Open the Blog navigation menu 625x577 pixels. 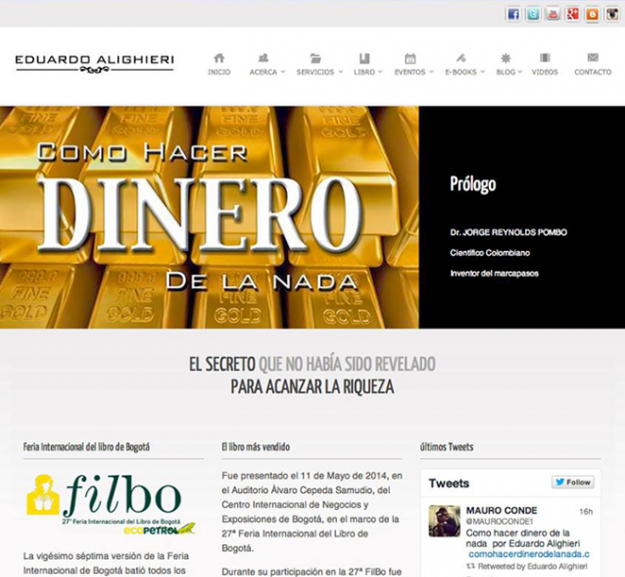[507, 64]
